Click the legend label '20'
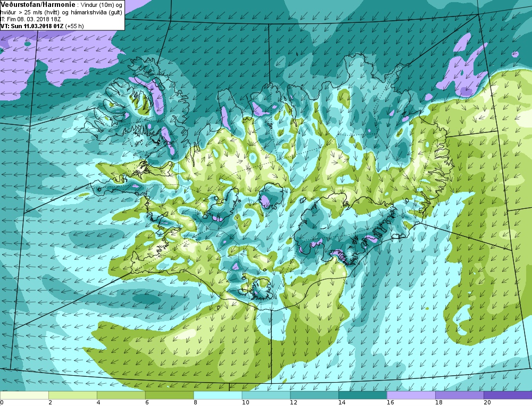Viewport: 532px width, 406px height. click(x=487, y=403)
